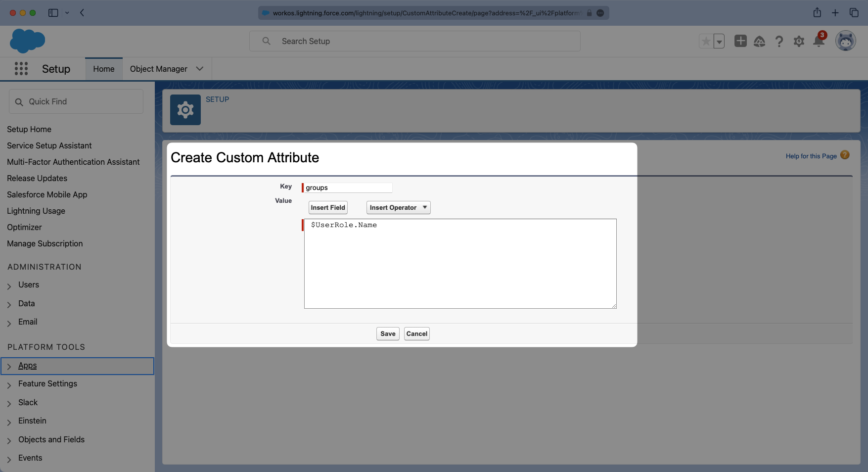The width and height of the screenshot is (868, 472).
Task: Click the Search Setup magnifier icon
Action: point(266,41)
